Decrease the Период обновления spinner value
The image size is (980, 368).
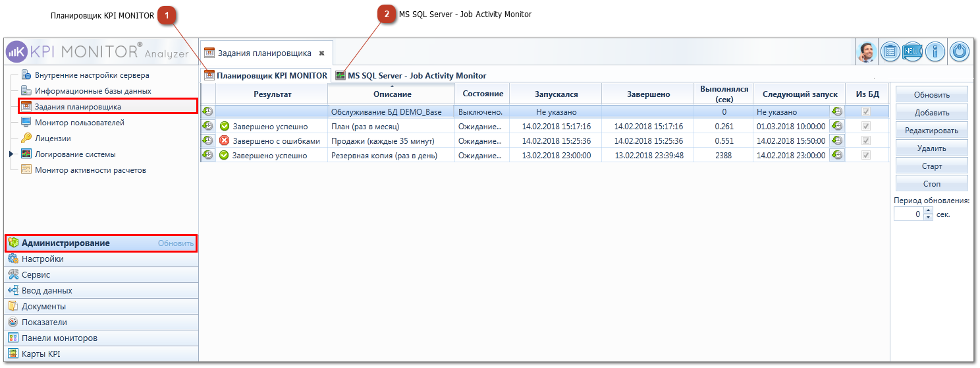pos(929,217)
